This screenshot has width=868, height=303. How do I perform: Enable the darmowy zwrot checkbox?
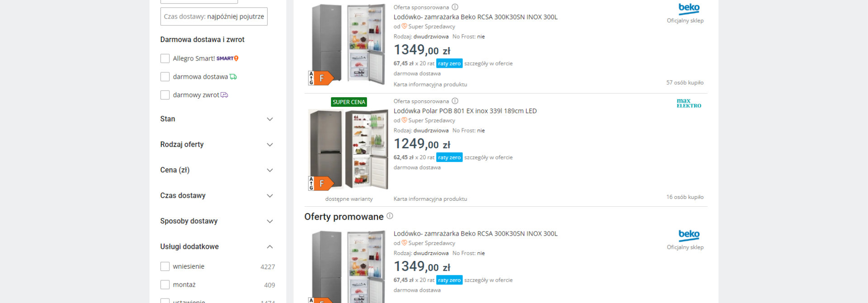[x=165, y=95]
